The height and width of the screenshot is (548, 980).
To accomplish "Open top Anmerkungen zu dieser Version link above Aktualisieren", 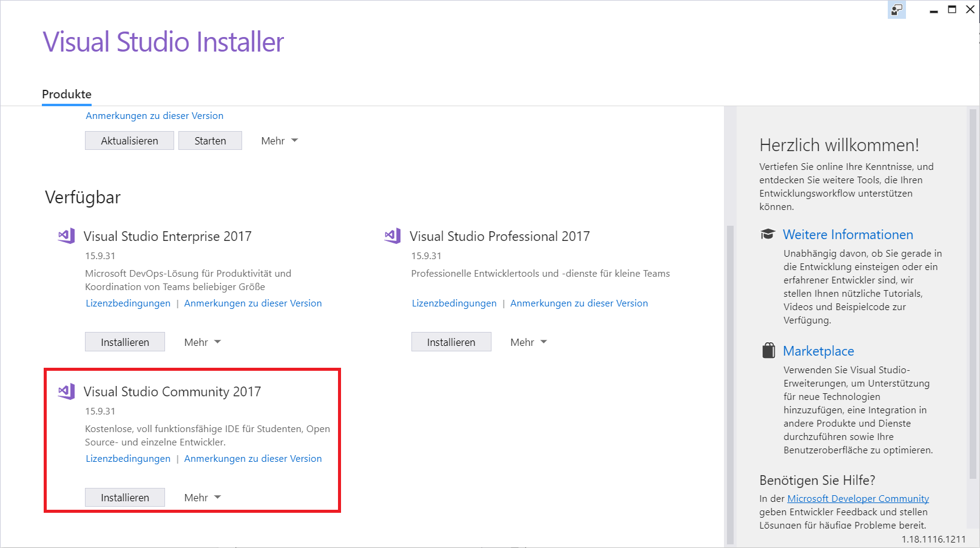I will point(154,116).
